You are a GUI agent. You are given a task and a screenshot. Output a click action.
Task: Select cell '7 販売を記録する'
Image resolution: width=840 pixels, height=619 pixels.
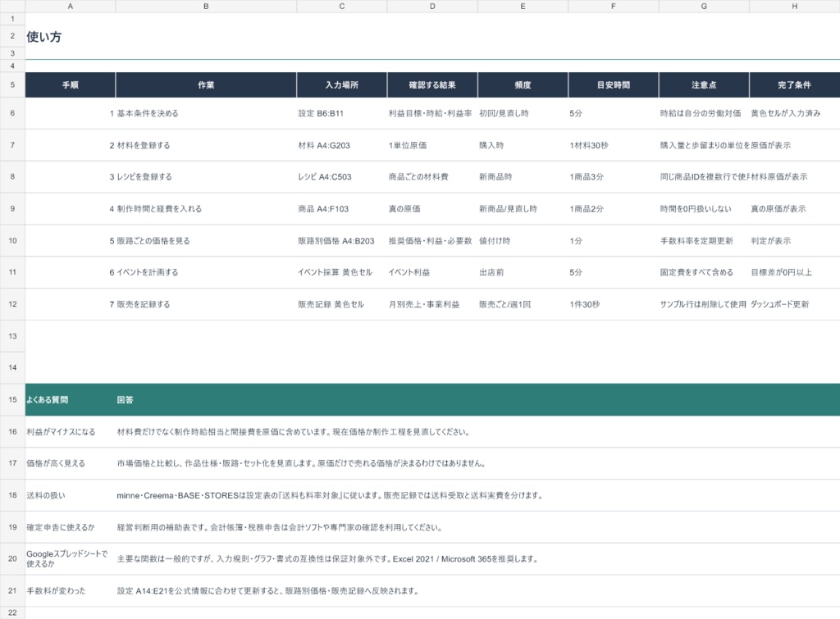click(x=206, y=304)
